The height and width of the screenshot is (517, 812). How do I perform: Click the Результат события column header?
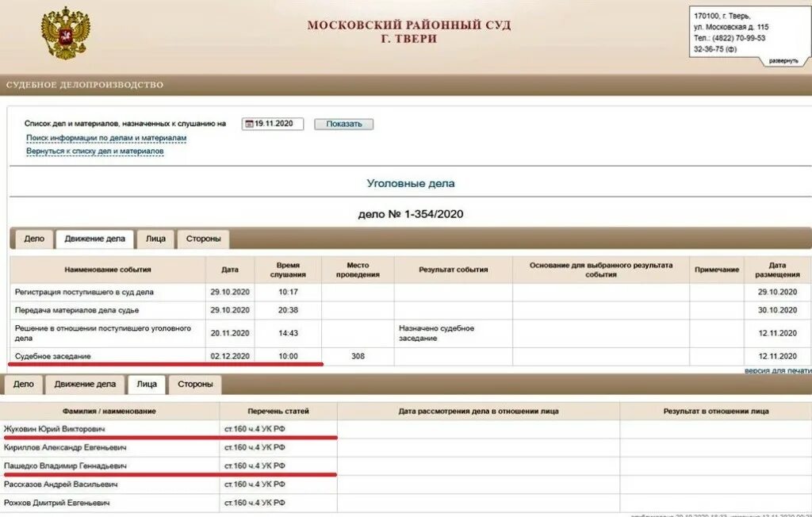[453, 270]
